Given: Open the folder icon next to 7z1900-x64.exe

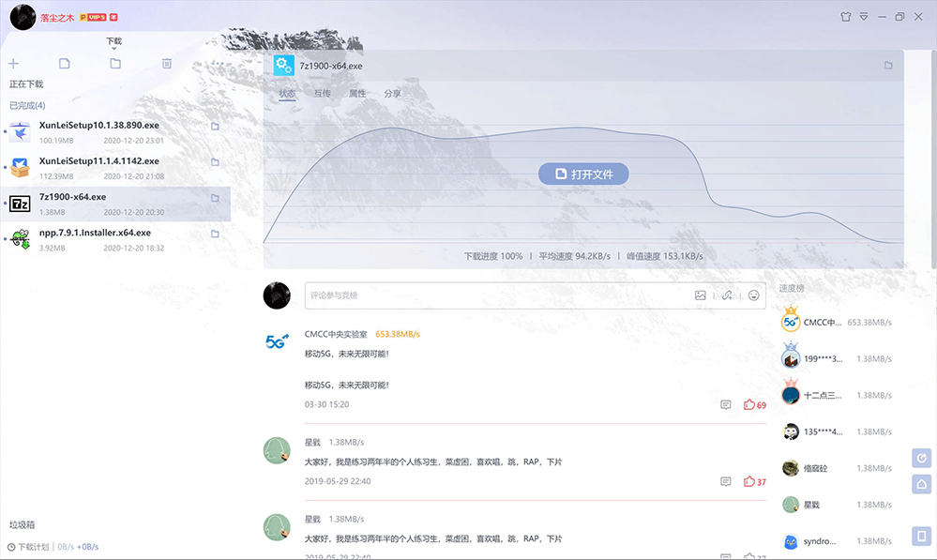Looking at the screenshot, I should 214,199.
